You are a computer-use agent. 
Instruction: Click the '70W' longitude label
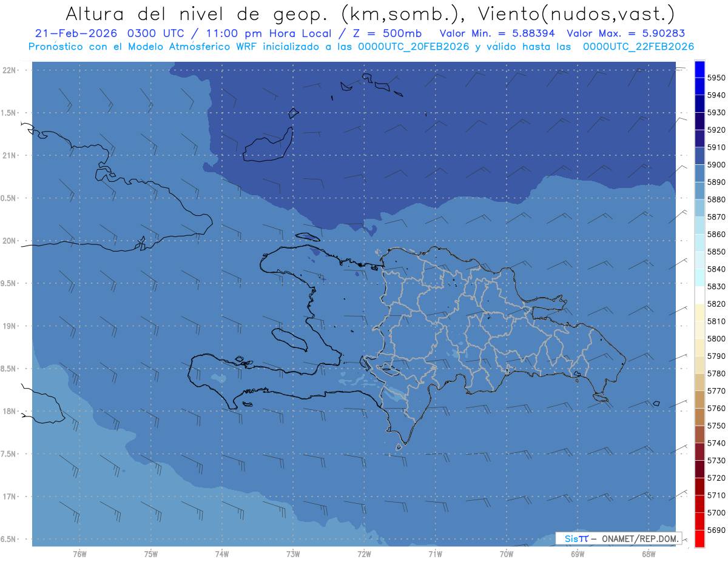(506, 554)
